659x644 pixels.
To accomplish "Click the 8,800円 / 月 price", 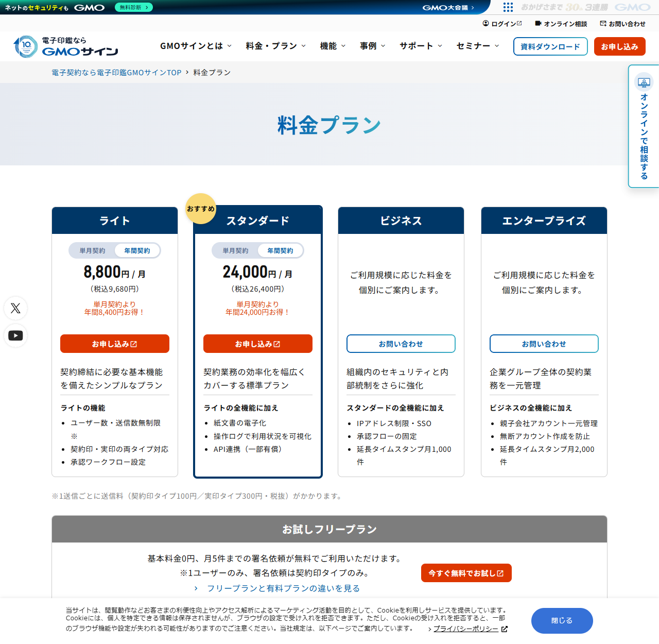I will [x=115, y=272].
